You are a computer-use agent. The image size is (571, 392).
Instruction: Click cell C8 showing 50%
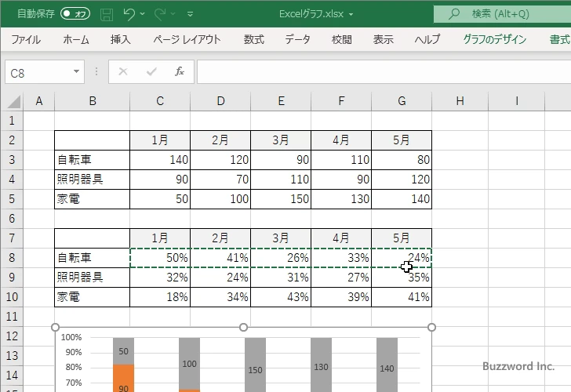point(160,258)
